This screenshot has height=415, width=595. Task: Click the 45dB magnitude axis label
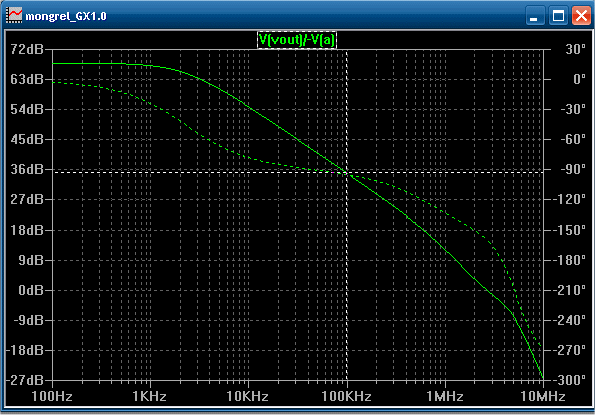coord(27,139)
